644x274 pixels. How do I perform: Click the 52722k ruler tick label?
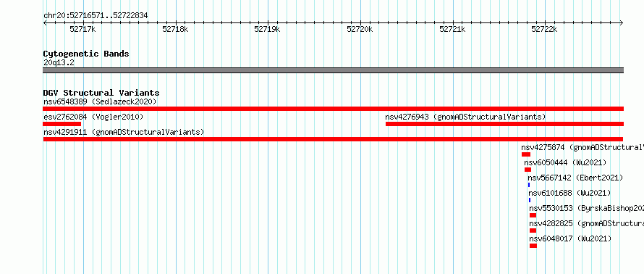point(545,29)
